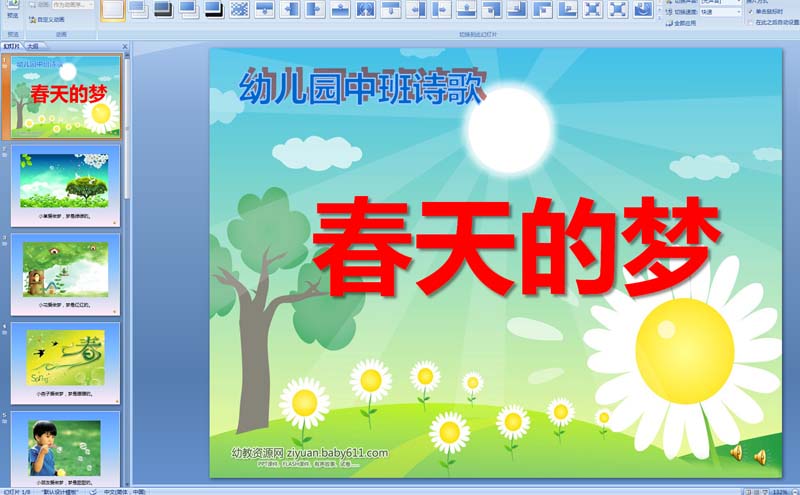Toggle the 单击鼠标时 on-click checkbox
The height and width of the screenshot is (495, 800).
coord(750,12)
